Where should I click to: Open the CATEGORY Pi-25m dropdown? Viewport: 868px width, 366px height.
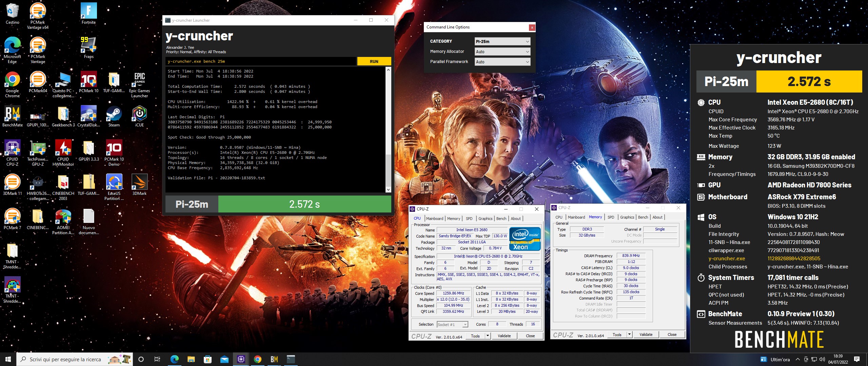click(502, 41)
